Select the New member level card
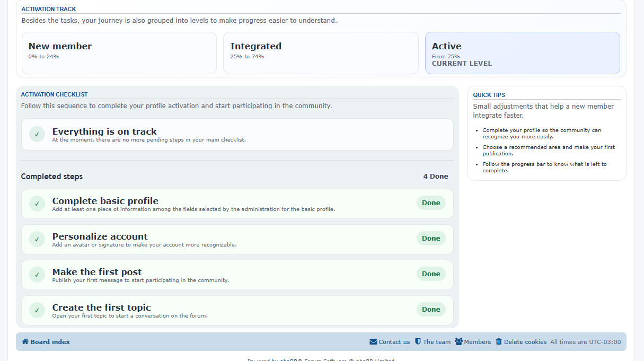 pos(119,53)
